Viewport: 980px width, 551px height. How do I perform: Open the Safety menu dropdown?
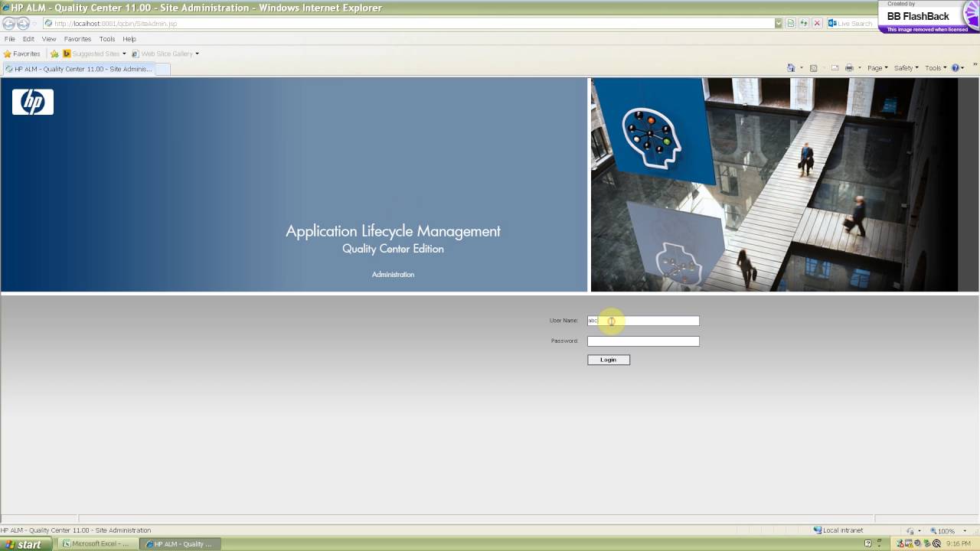pos(906,68)
